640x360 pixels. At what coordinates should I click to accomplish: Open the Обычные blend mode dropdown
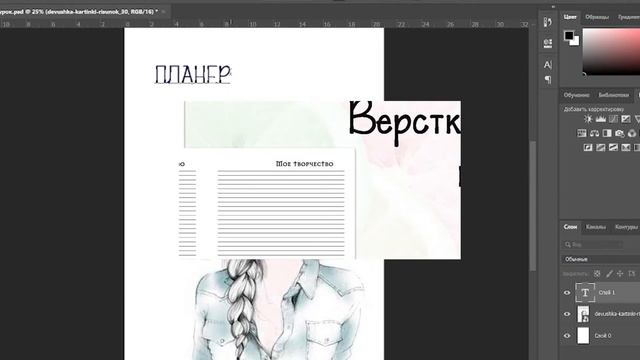600,259
